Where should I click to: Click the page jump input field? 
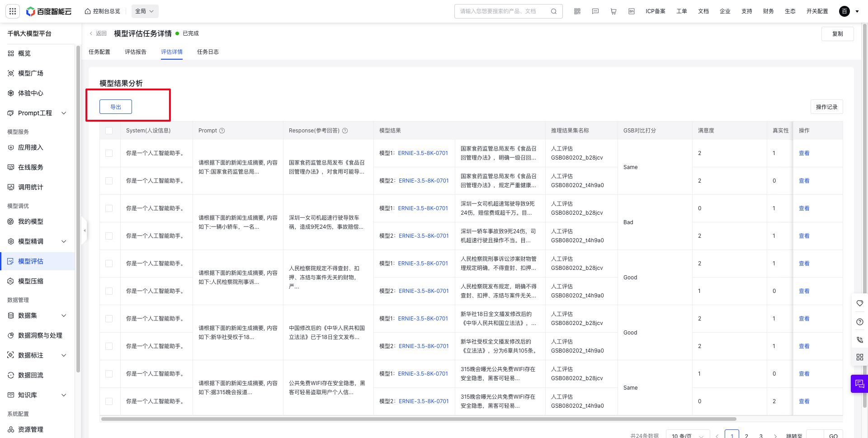[815, 435]
